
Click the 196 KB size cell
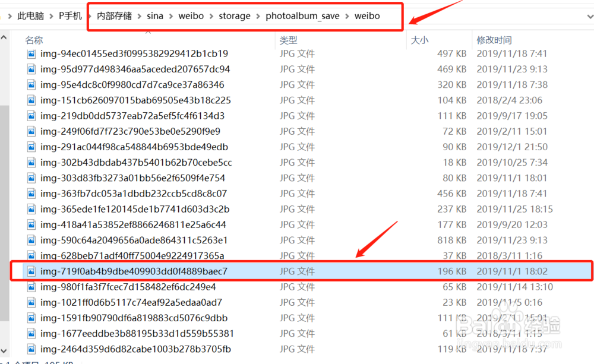[x=451, y=271]
